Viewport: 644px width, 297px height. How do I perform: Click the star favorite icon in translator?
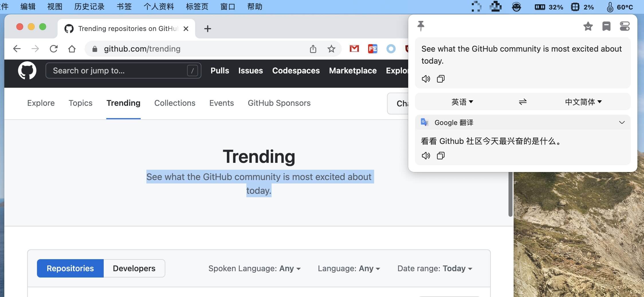coord(588,26)
